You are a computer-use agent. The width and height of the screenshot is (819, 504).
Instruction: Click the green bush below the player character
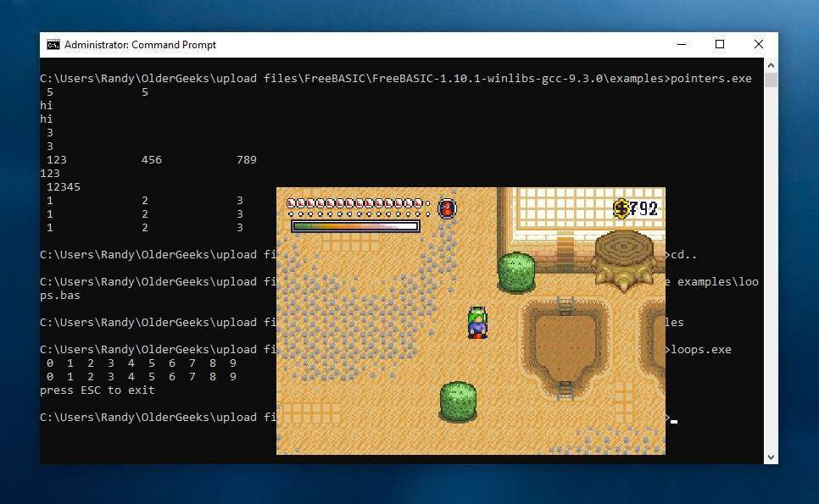tap(458, 402)
